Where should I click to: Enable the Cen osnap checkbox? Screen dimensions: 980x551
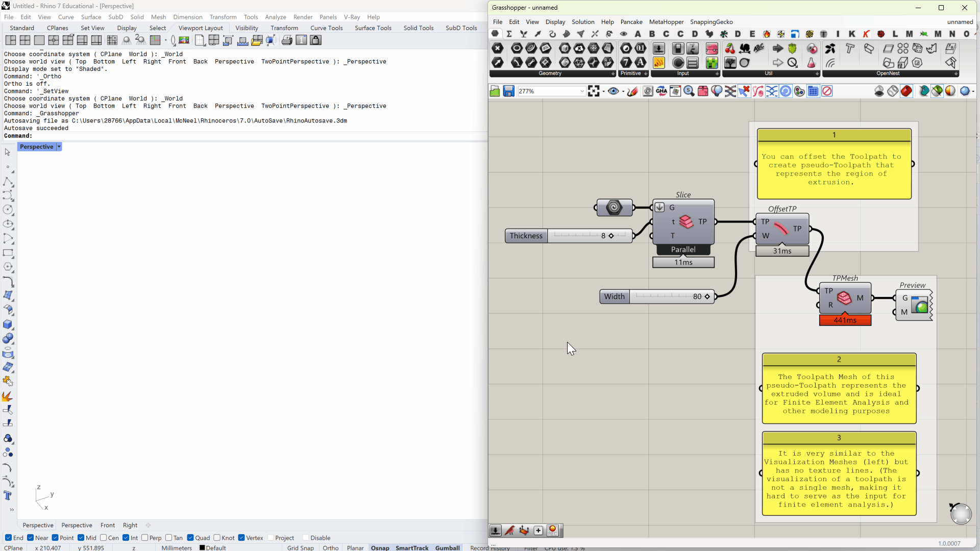coord(104,538)
